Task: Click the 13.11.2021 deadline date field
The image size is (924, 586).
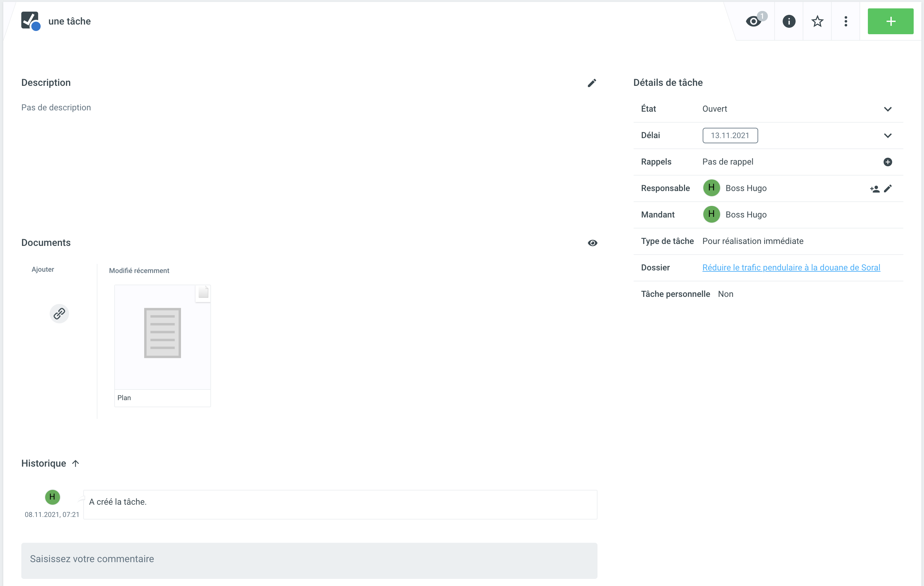Action: (730, 136)
